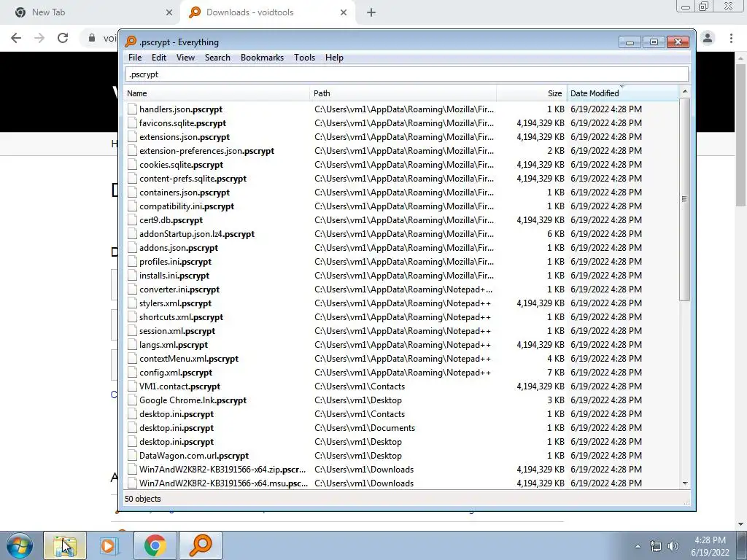747x560 pixels.
Task: Open the Help menu in Everything
Action: click(x=334, y=58)
